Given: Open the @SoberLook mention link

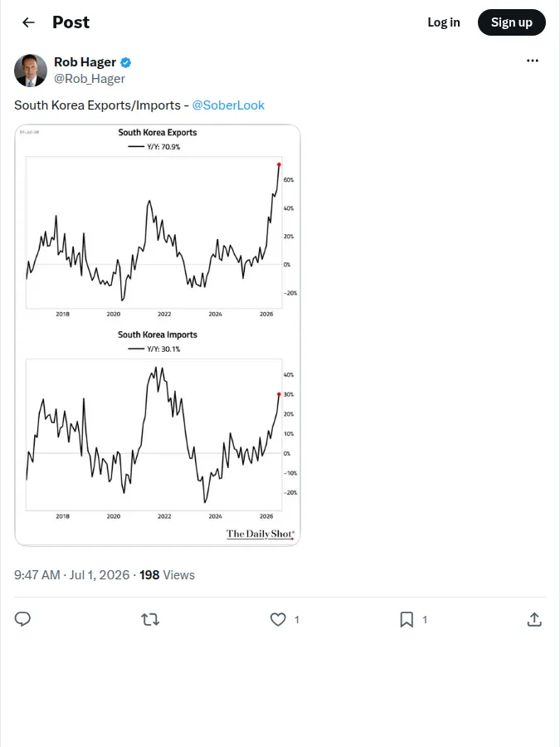Looking at the screenshot, I should (228, 105).
